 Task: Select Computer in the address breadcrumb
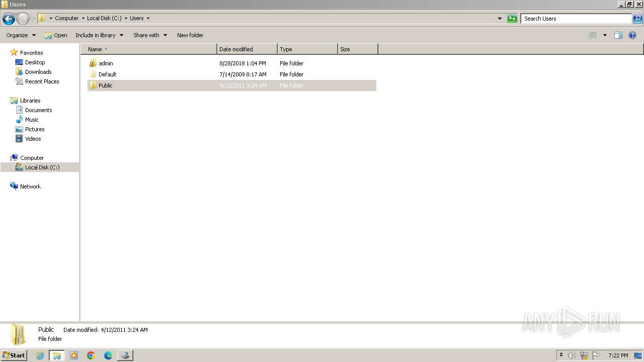tap(66, 18)
